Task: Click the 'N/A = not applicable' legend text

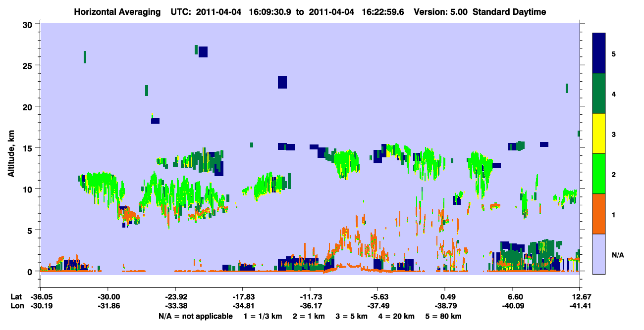Action: tap(195, 316)
